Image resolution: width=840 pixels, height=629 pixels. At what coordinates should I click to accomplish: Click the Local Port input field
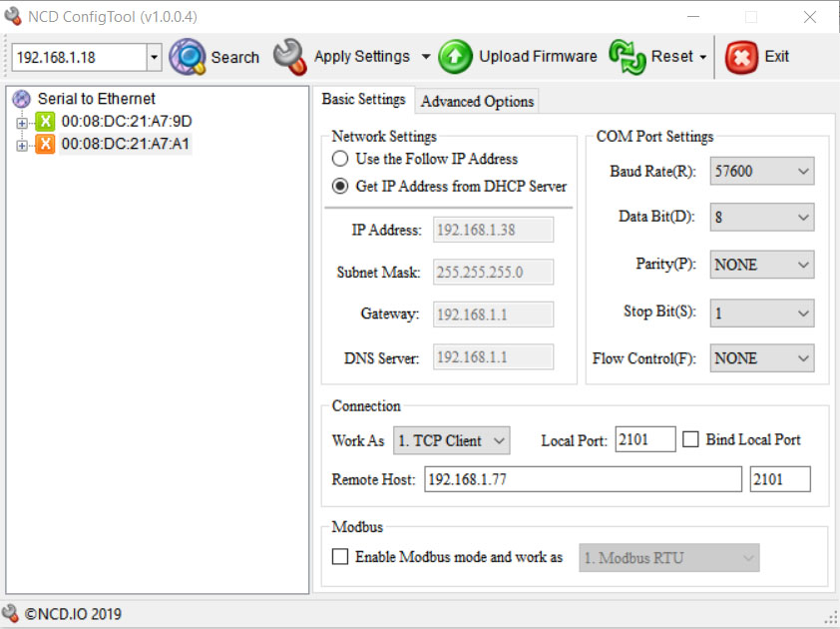coord(645,439)
